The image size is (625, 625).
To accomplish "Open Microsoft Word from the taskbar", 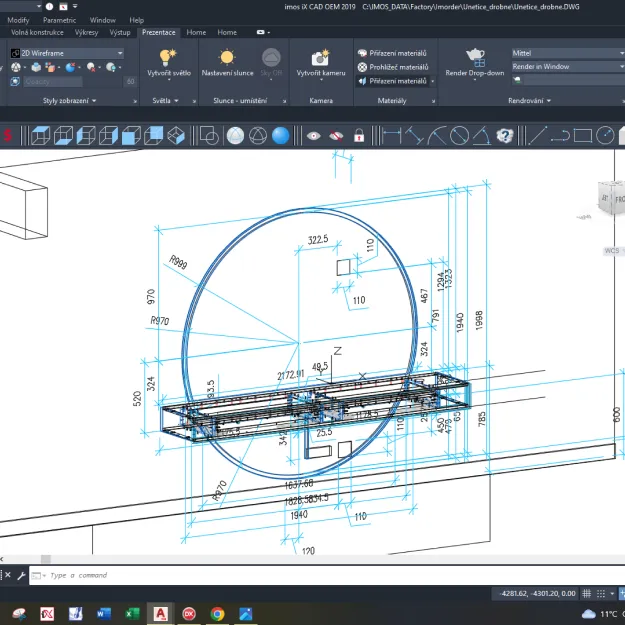I will (x=104, y=614).
